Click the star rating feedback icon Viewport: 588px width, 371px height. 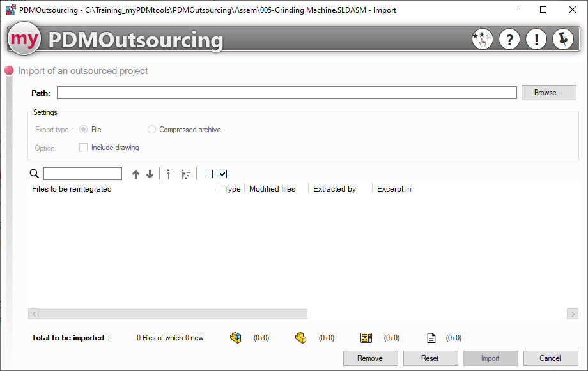coord(482,40)
